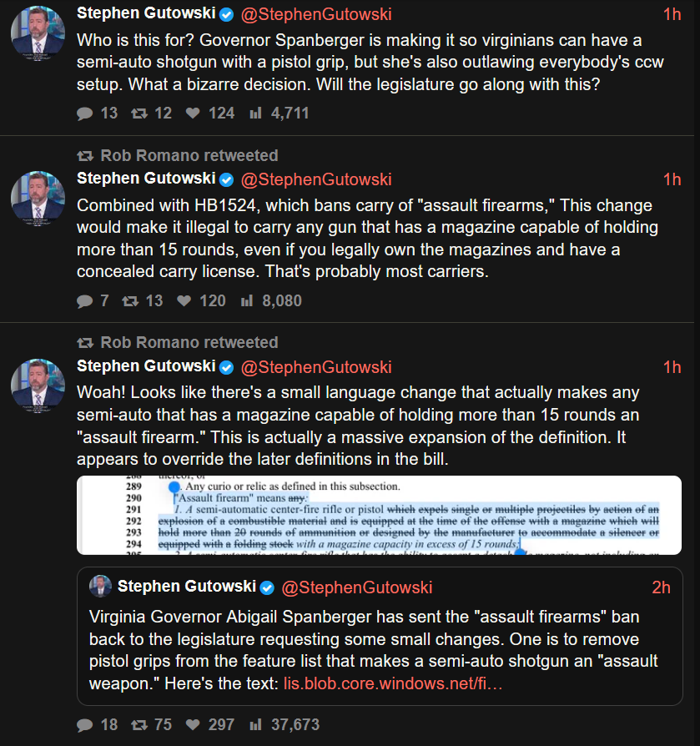Screen dimensions: 700x746
Task: Like the tweet with 124 likes
Action: coord(193,113)
